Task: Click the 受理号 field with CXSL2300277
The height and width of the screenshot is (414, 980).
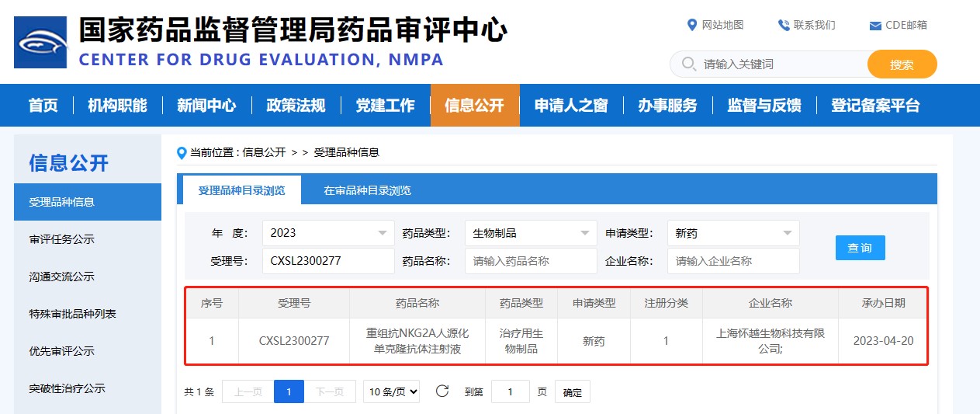Action: (x=328, y=261)
